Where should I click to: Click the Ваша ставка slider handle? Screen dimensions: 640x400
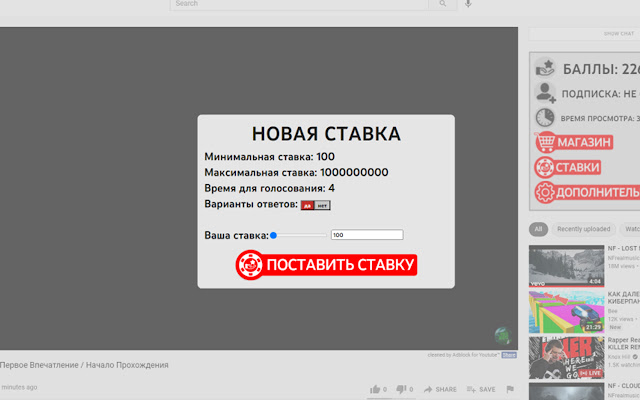point(273,235)
